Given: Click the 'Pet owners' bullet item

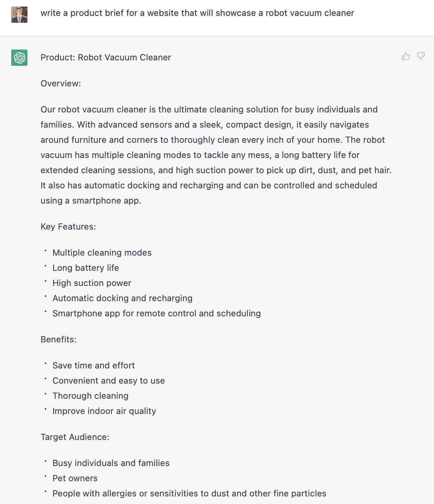Looking at the screenshot, I should click(x=75, y=478).
